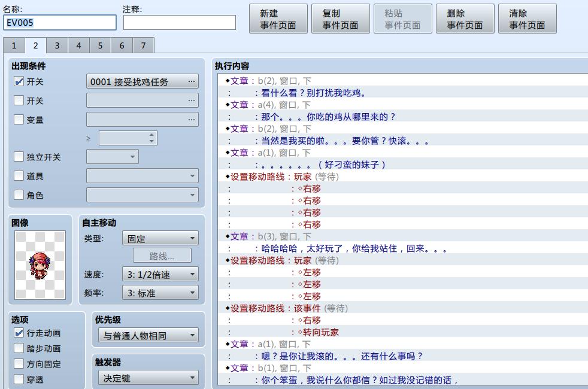
Task: Select the line 那个。。。你吃的鸡从哪里来的？
Action: (x=403, y=117)
